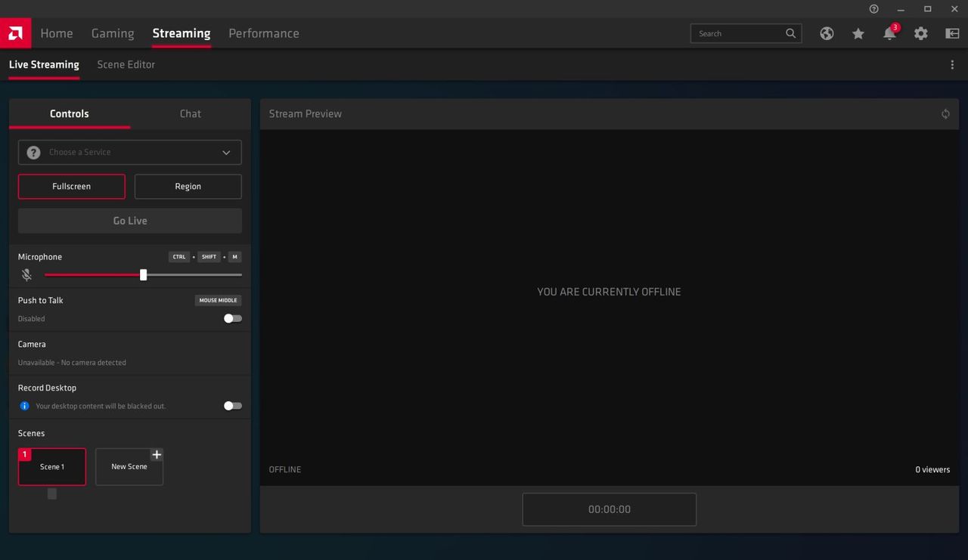Screen dimensions: 968x560
Task: Switch to the Chat panel tab
Action: point(191,113)
